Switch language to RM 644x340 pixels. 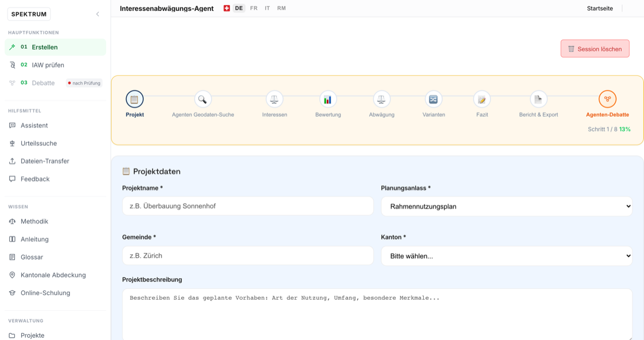click(x=281, y=8)
